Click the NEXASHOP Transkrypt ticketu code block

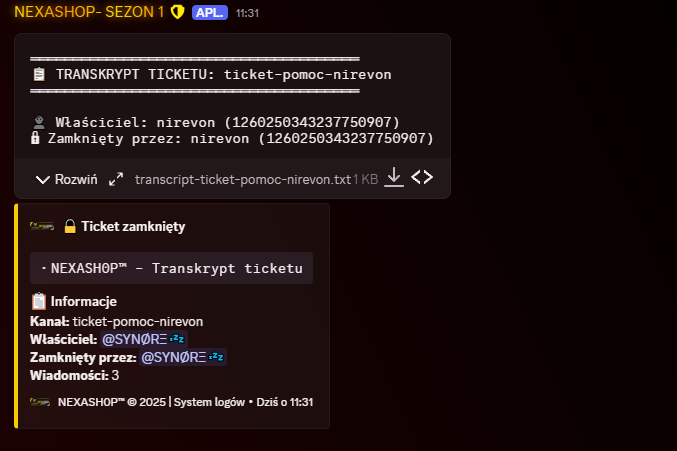click(171, 268)
